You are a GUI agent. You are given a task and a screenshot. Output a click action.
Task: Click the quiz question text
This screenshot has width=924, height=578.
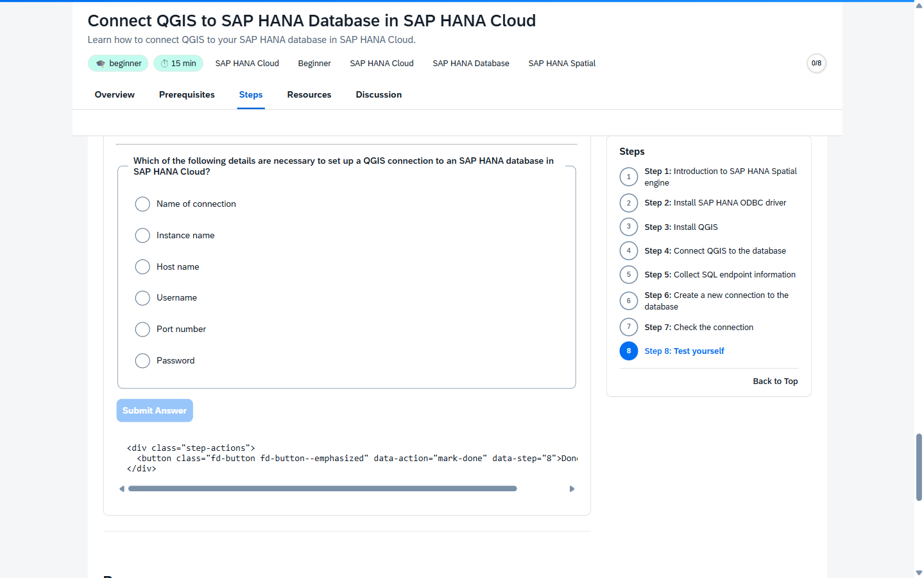tap(343, 166)
